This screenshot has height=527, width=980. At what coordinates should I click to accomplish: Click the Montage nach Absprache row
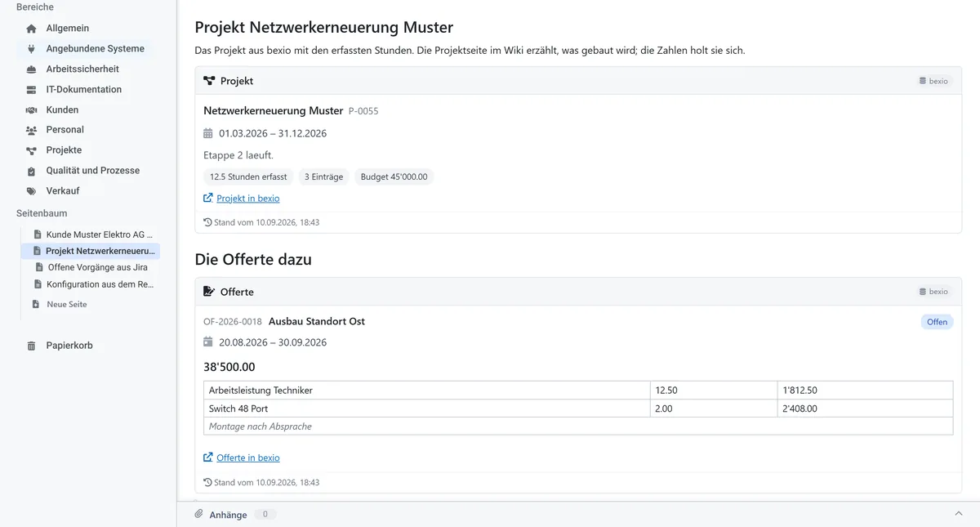pyautogui.click(x=578, y=427)
